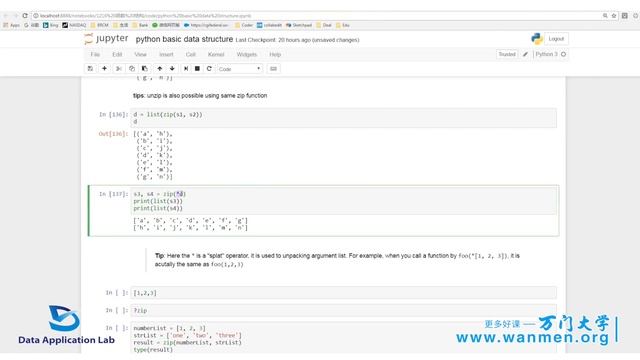Open the Bank bookmark folder
This screenshot has width=640, height=360.
(x=140, y=25)
